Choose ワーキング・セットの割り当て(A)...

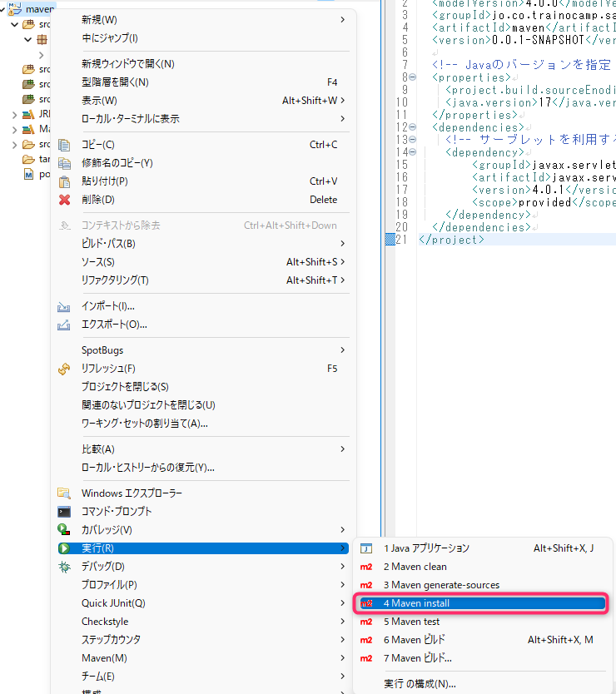coord(204,424)
